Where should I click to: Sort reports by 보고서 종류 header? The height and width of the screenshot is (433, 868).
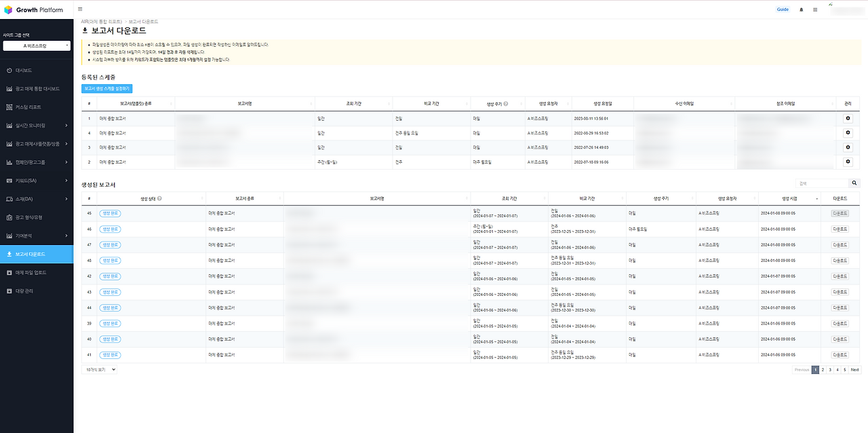pyautogui.click(x=245, y=198)
